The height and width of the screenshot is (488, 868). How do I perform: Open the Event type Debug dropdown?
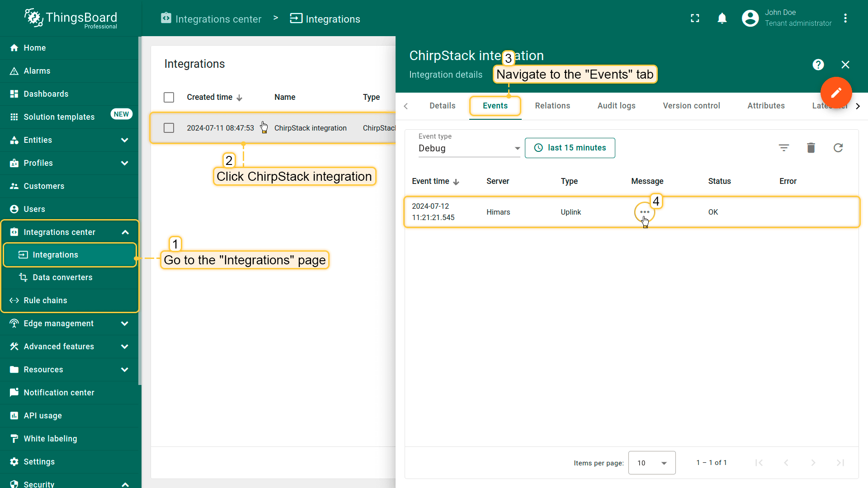[x=469, y=148]
